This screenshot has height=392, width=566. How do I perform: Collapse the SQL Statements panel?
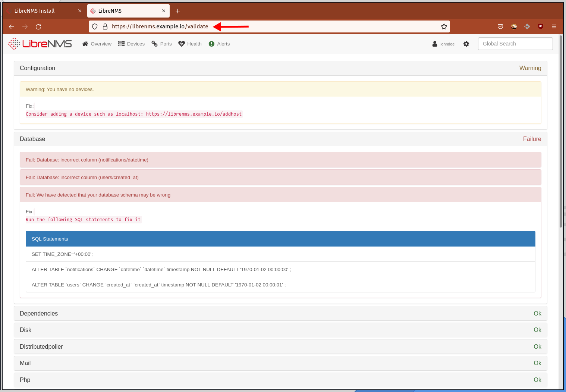pos(50,239)
